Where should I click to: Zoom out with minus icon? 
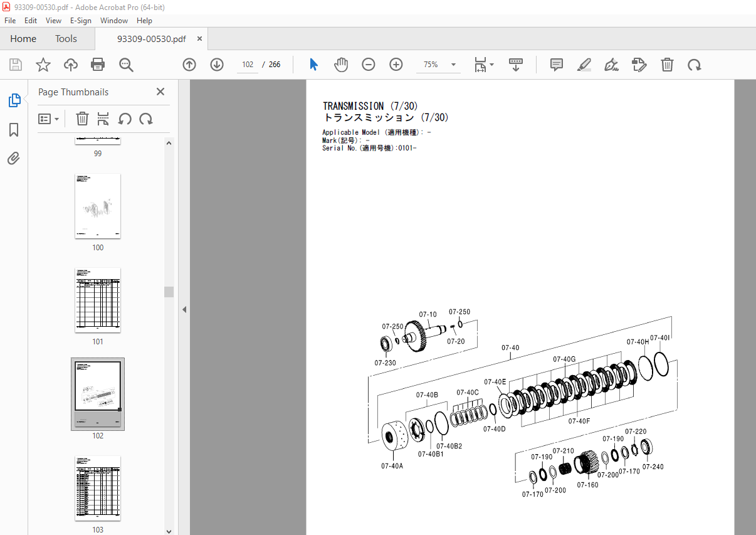pos(369,65)
